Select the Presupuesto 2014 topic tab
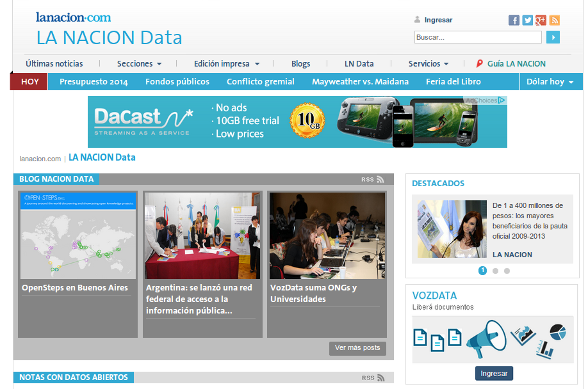The height and width of the screenshot is (389, 588). pos(94,82)
